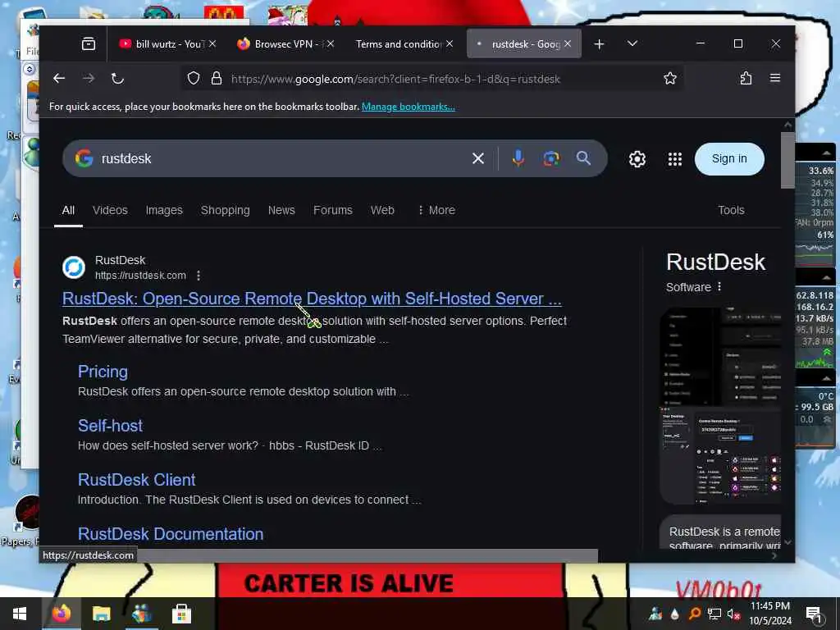Select the Images search filter

tap(164, 210)
